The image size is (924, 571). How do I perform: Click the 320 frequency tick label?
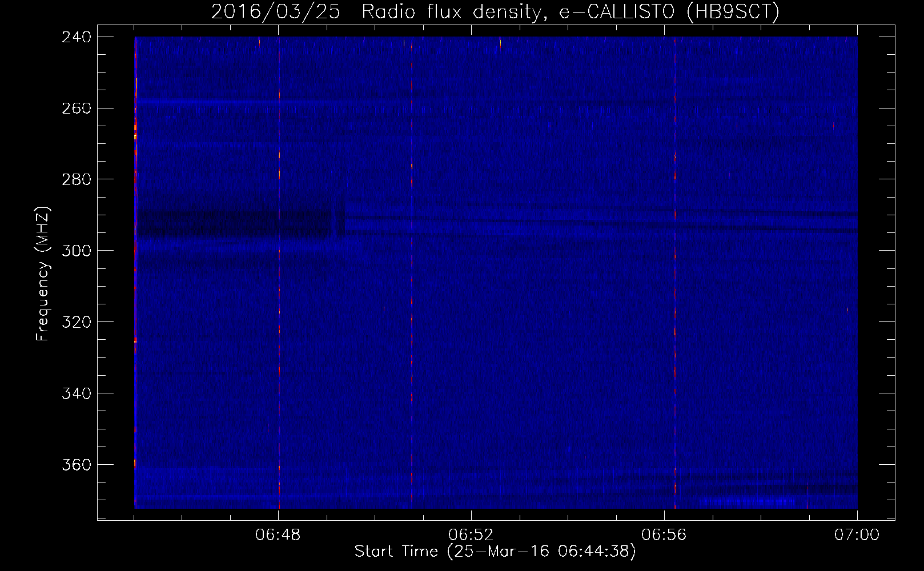pos(76,322)
